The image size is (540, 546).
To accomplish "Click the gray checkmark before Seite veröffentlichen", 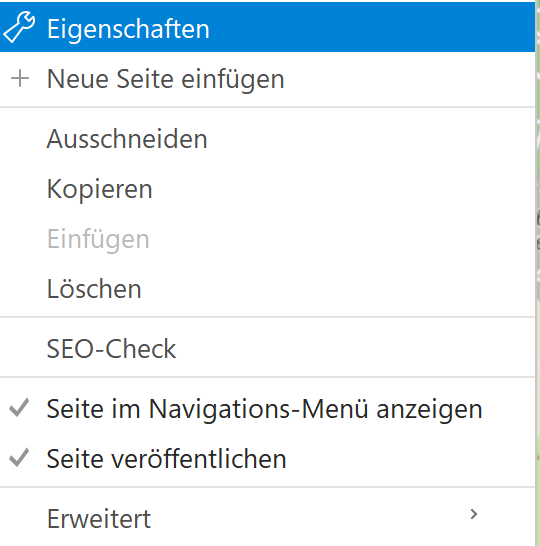I will coord(19,458).
